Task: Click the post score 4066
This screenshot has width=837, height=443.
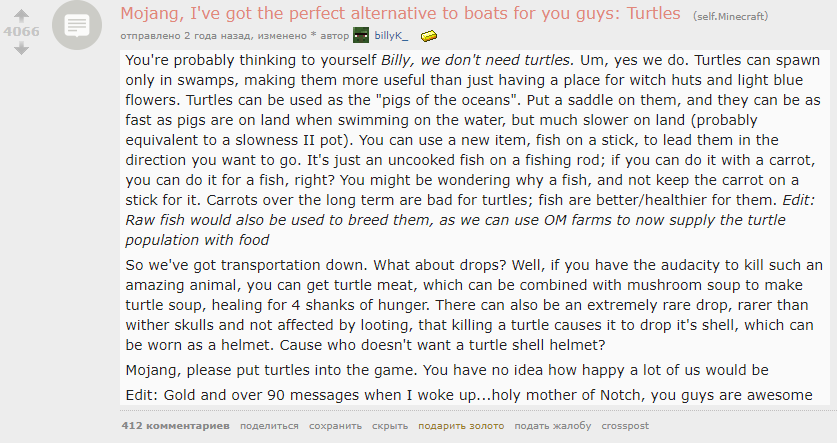Action: (x=22, y=31)
